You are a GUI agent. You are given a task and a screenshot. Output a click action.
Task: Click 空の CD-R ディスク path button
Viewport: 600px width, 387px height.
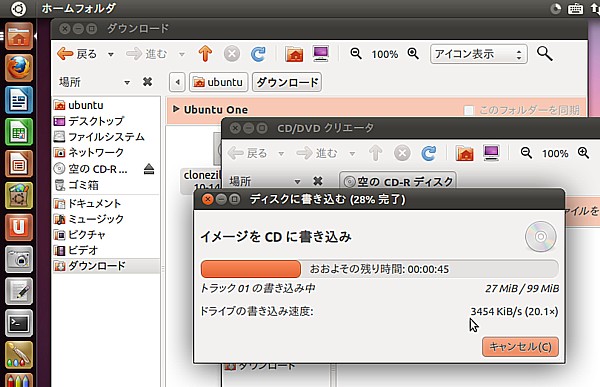[x=398, y=181]
